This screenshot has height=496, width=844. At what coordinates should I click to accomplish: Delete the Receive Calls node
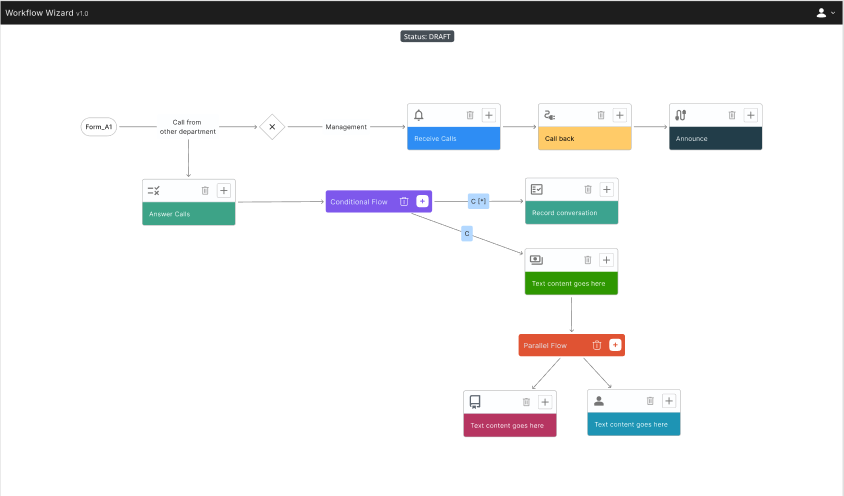[x=470, y=115]
